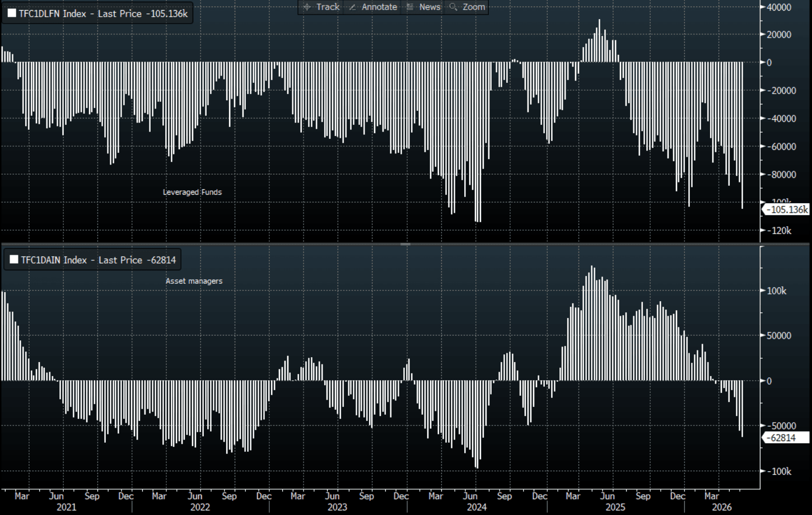812x515 pixels.
Task: Click the 50000 label on lower axis
Action: pyautogui.click(x=779, y=336)
